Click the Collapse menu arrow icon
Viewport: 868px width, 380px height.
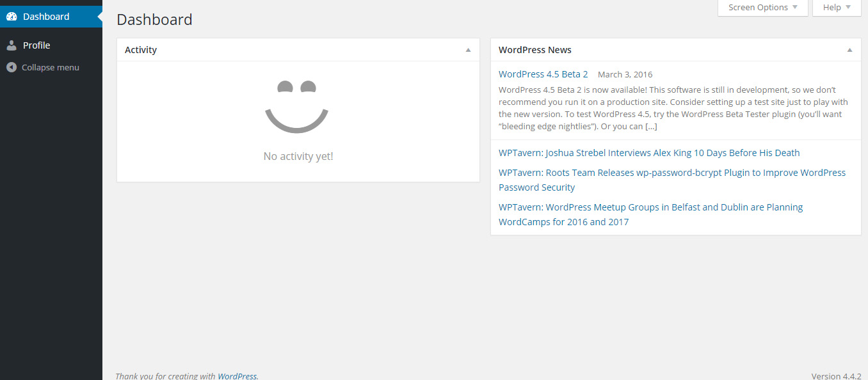[x=12, y=67]
